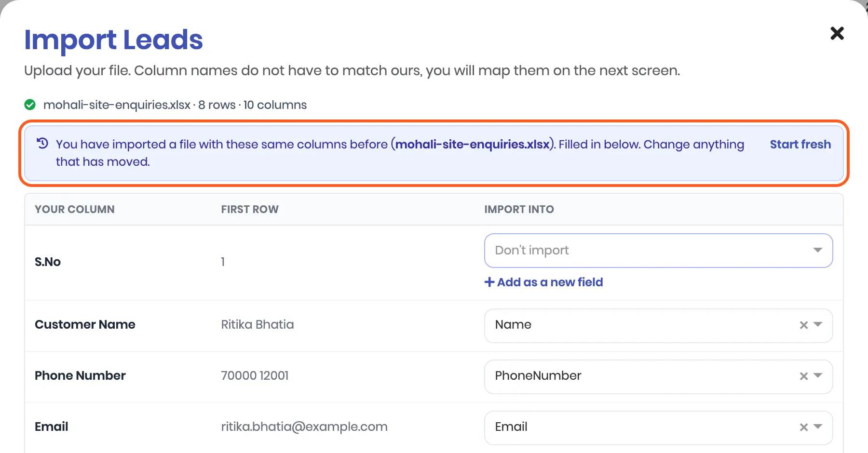The image size is (868, 453).
Task: Click the plus icon beside Add as a new field
Action: click(489, 282)
